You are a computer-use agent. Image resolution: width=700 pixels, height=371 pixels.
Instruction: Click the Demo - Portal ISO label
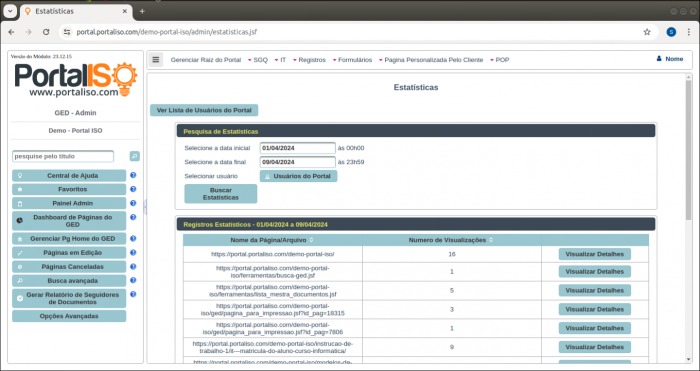(75, 131)
